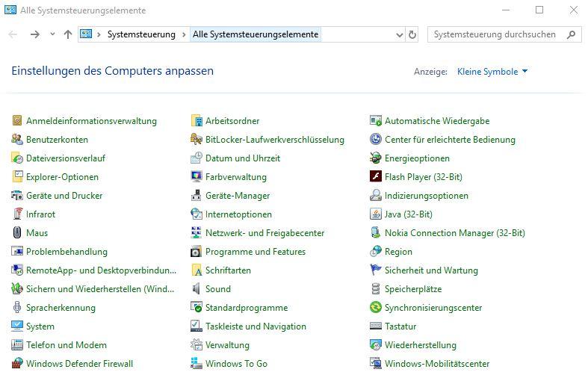Open Wiederherstellung link
This screenshot has width=588, height=387.
click(x=421, y=345)
